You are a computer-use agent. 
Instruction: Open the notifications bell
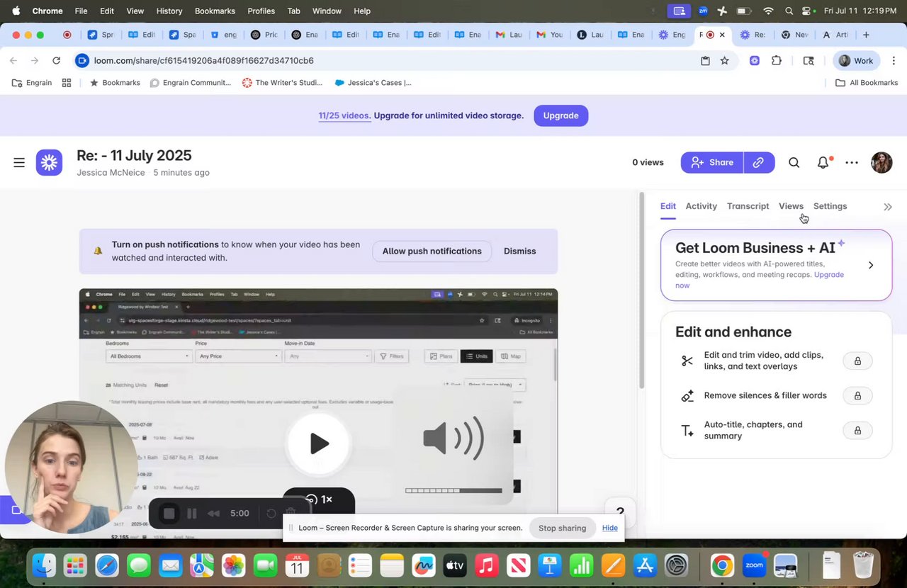(x=823, y=163)
